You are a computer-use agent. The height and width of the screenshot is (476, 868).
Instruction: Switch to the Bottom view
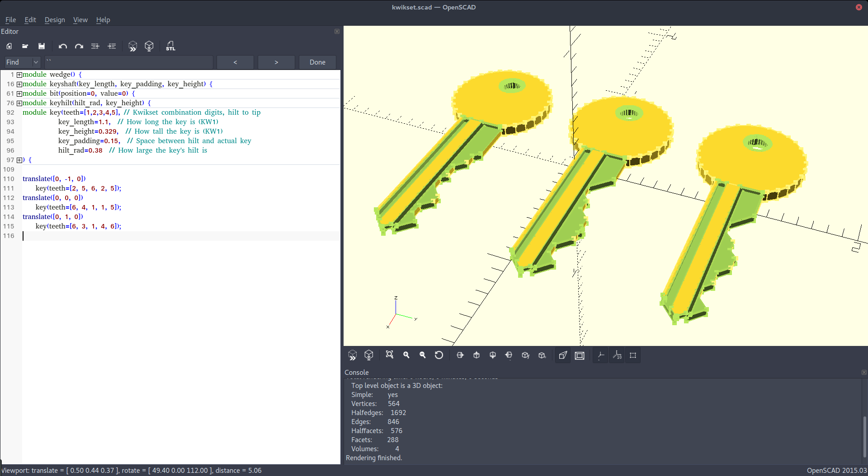493,355
